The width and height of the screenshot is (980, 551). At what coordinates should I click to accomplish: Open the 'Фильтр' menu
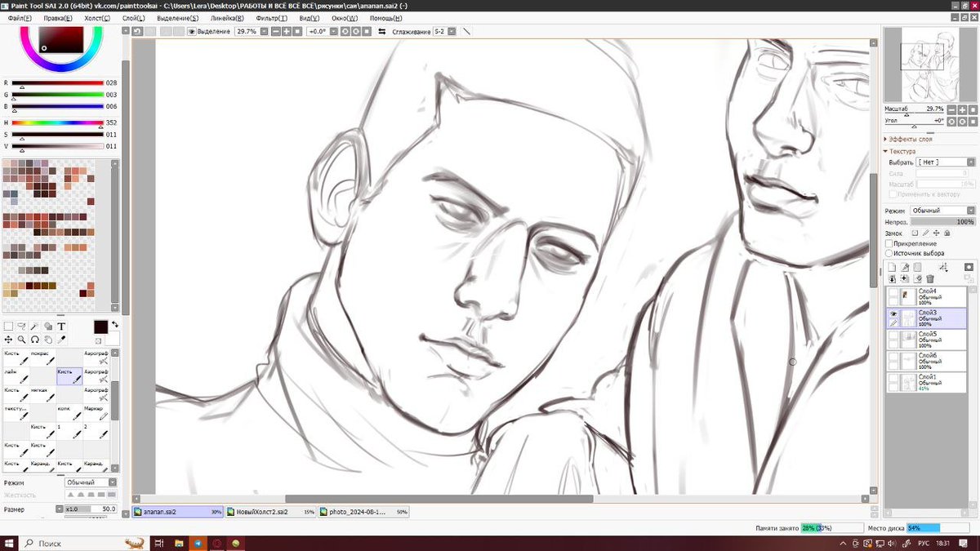270,18
